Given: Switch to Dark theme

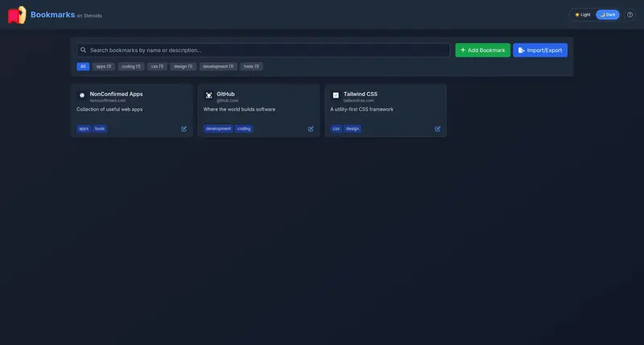Looking at the screenshot, I should (608, 15).
